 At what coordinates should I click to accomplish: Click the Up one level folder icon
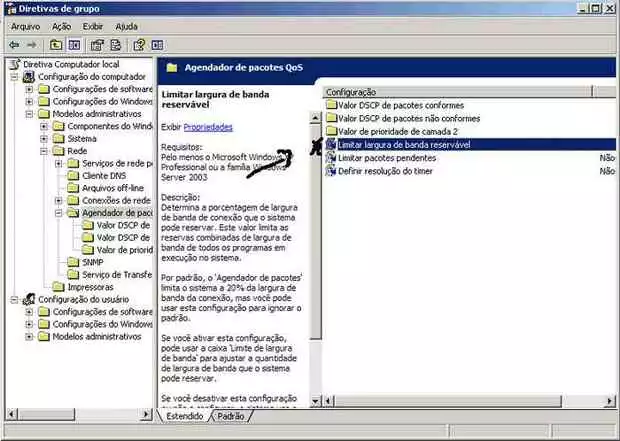coord(56,45)
